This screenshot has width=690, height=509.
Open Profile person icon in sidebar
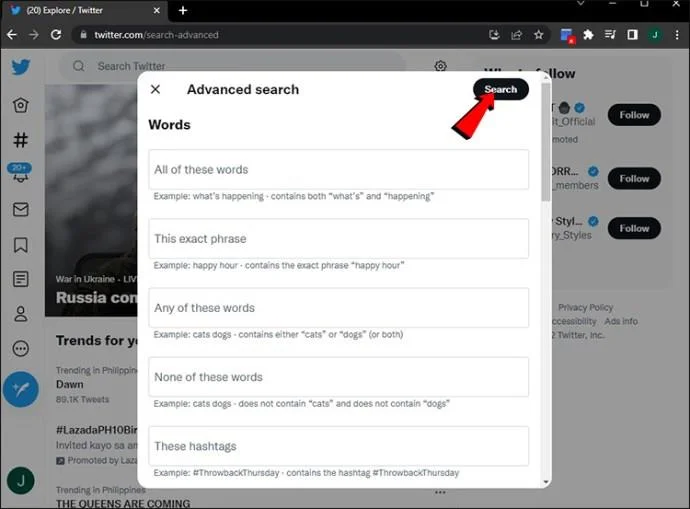pyautogui.click(x=21, y=314)
